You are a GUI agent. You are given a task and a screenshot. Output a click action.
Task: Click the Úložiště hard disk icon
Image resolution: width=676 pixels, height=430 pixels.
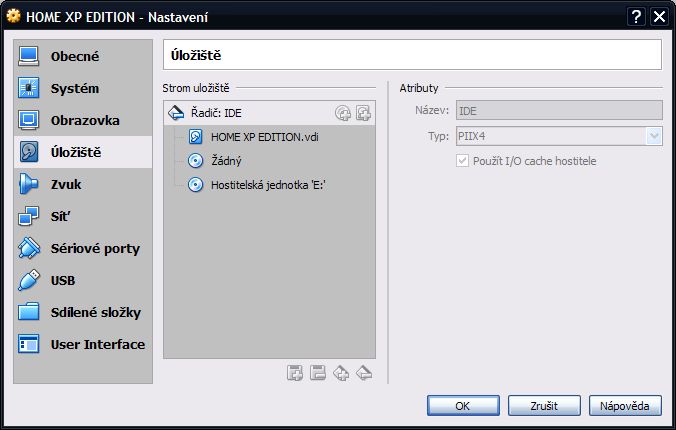[x=29, y=152]
